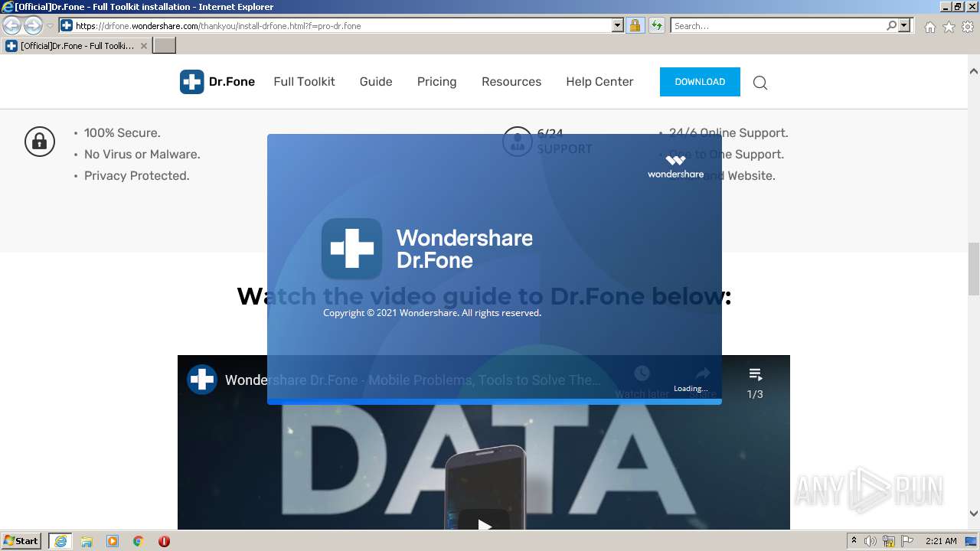This screenshot has width=980, height=551.
Task: Open the IE Home icon
Action: tap(929, 27)
